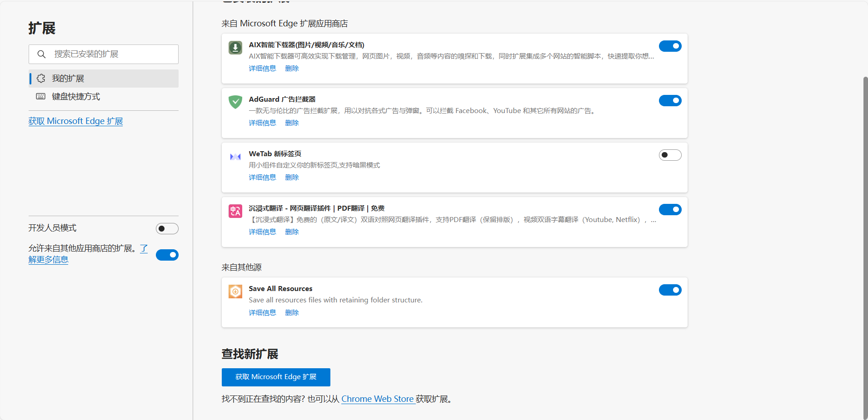Viewport: 868px width, 420px height.
Task: Click the puzzle icon beside 我的扩展
Action: click(x=41, y=78)
